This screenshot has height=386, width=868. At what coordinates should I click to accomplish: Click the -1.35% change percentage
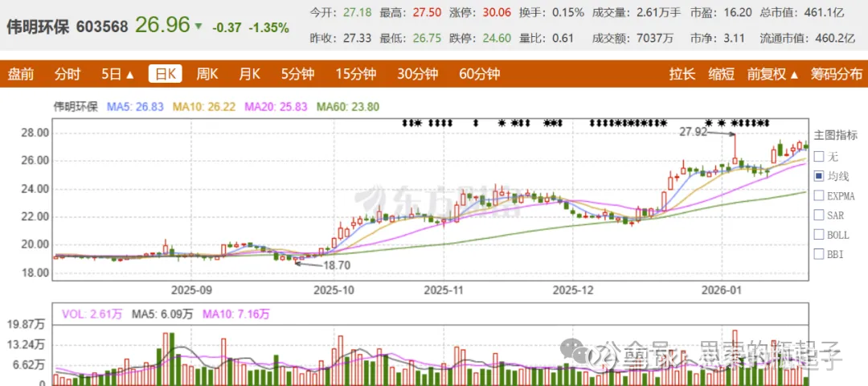click(x=268, y=27)
